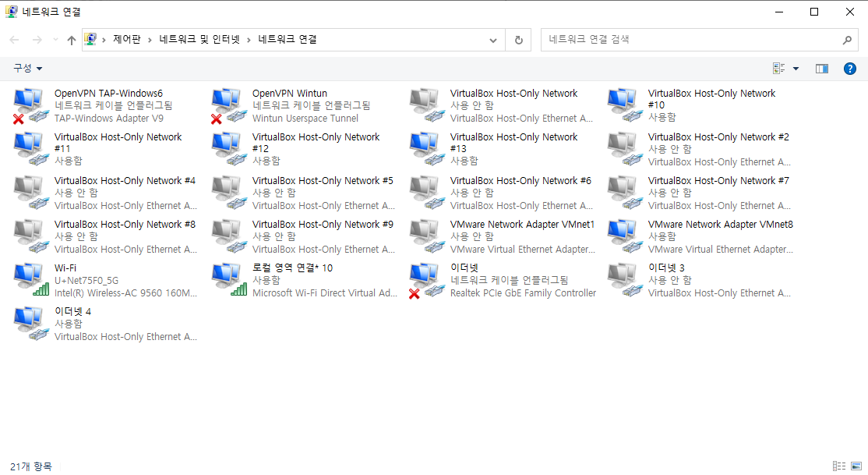The height and width of the screenshot is (475, 868).
Task: Go to 제어판 in the breadcrumb
Action: point(127,39)
